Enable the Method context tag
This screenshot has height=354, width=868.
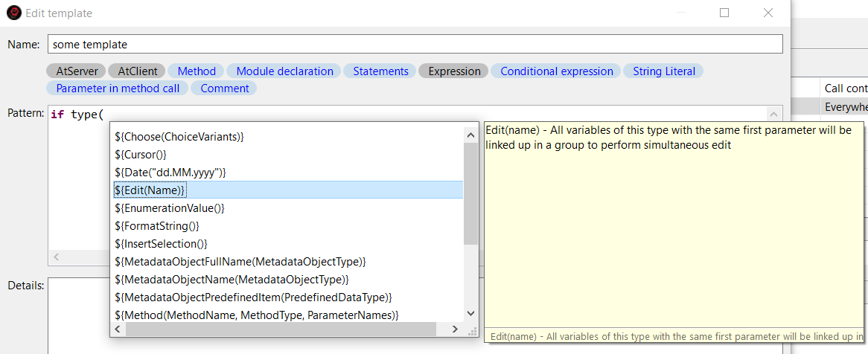[x=197, y=71]
